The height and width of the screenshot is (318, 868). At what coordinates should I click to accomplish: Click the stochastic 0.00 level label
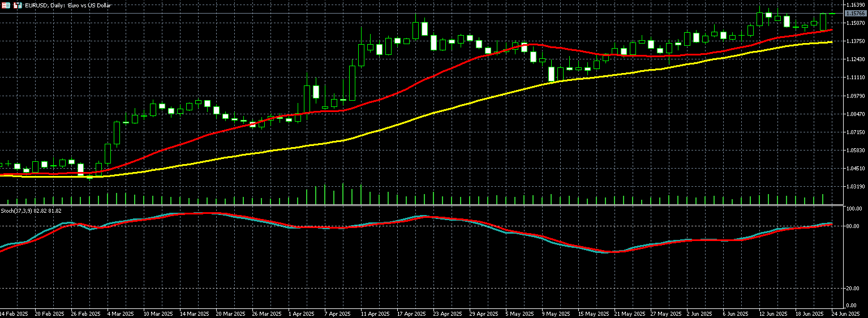pyautogui.click(x=852, y=306)
